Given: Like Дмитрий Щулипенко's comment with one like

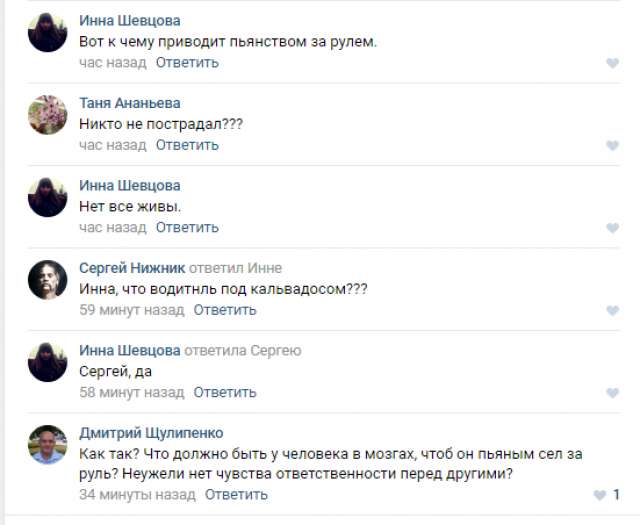Looking at the screenshot, I should 600,495.
